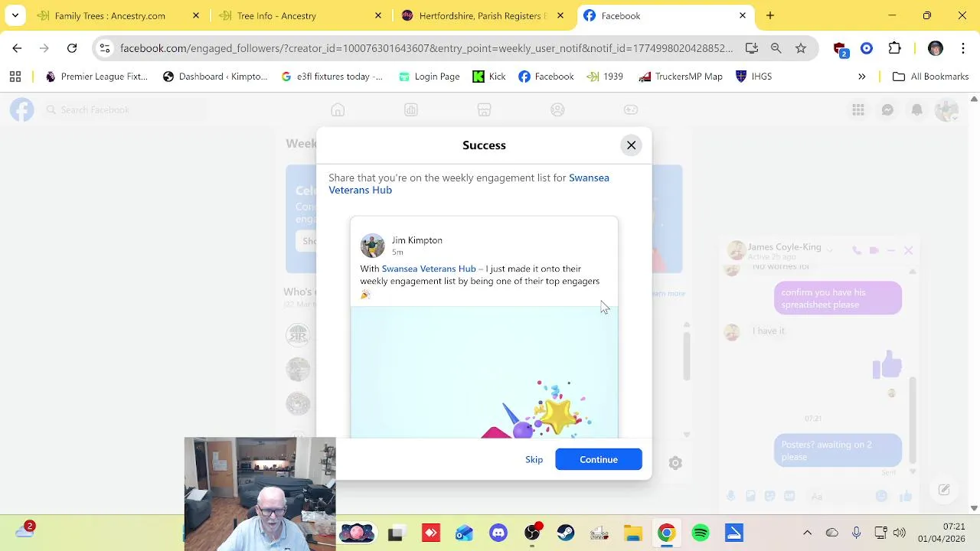This screenshot has width=980, height=551.
Task: Open a new browser tab
Action: tap(770, 15)
